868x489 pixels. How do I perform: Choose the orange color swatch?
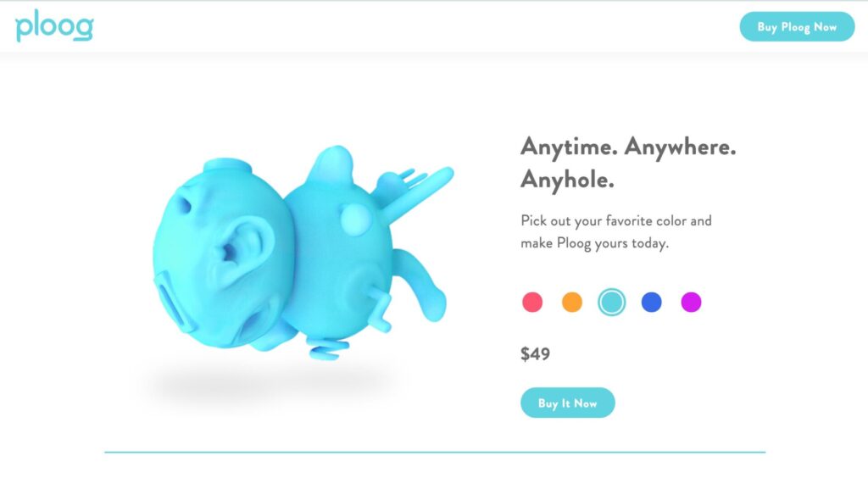(572, 302)
